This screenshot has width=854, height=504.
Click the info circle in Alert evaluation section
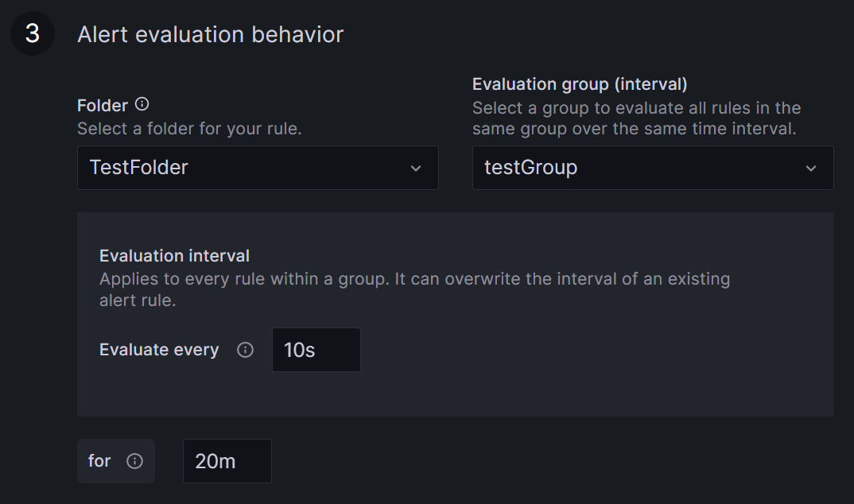pos(142,104)
